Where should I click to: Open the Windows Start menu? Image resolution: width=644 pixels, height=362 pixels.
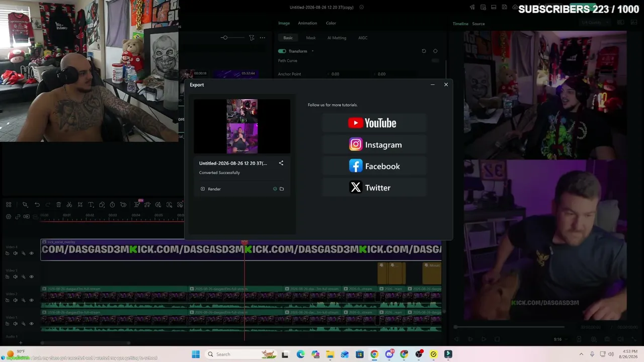[x=196, y=354]
